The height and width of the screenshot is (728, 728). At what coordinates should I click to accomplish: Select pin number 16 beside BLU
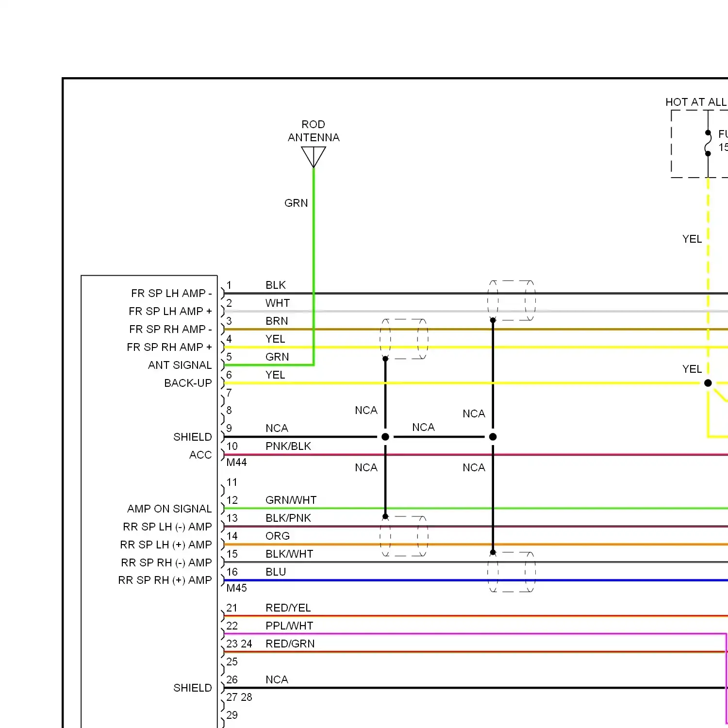tap(232, 572)
